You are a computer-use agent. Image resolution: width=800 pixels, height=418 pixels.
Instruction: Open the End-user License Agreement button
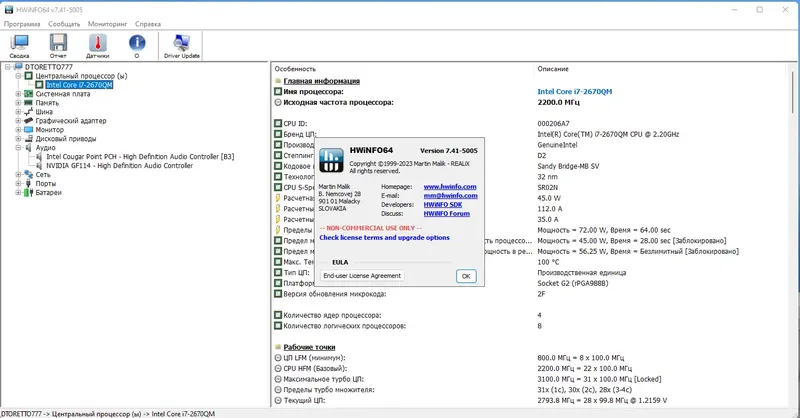click(x=362, y=276)
